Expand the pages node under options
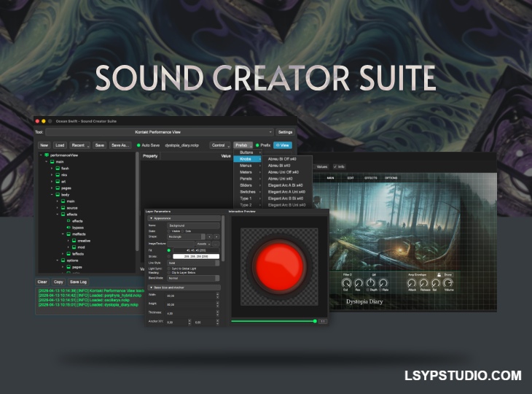The height and width of the screenshot is (394, 532). tap(63, 267)
